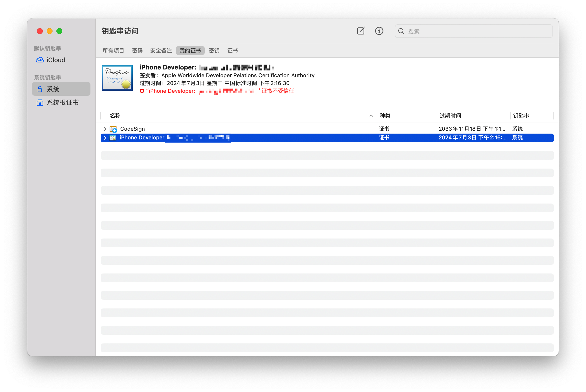Switch to the 所有项目 tab
The height and width of the screenshot is (392, 586).
click(113, 51)
